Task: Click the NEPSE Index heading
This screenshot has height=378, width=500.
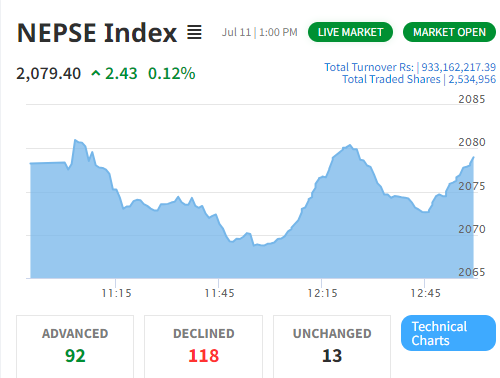Action: [97, 33]
